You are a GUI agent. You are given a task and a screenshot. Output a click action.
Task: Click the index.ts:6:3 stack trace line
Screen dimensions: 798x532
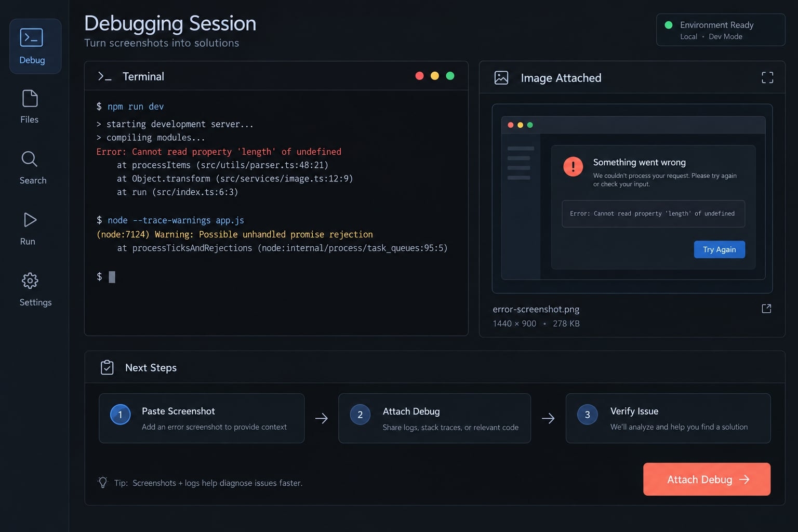(177, 192)
